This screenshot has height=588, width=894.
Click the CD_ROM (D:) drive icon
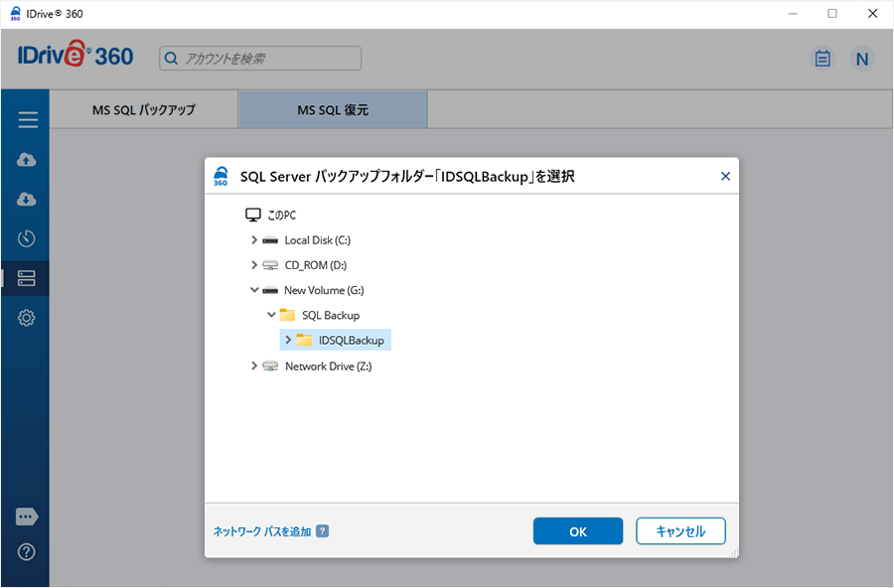coord(269,265)
